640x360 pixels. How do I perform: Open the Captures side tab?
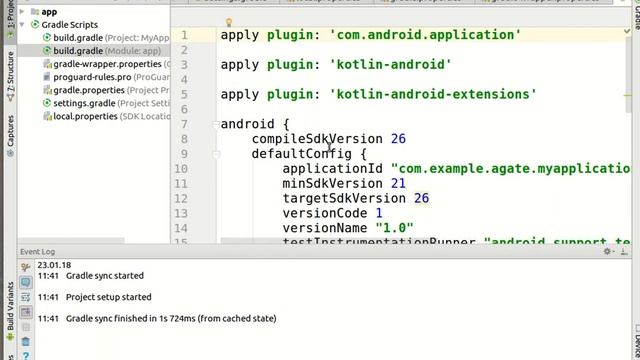pyautogui.click(x=10, y=136)
